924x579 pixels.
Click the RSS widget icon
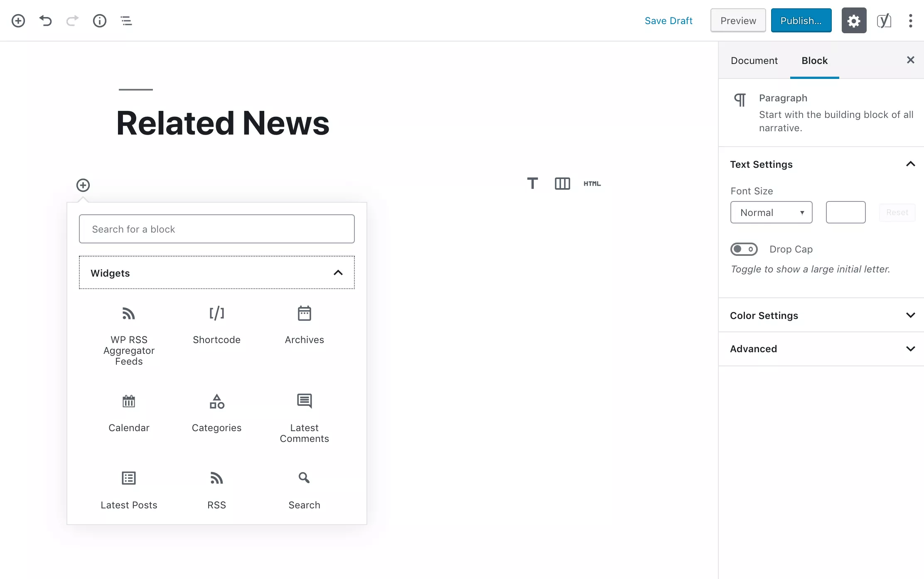click(216, 478)
